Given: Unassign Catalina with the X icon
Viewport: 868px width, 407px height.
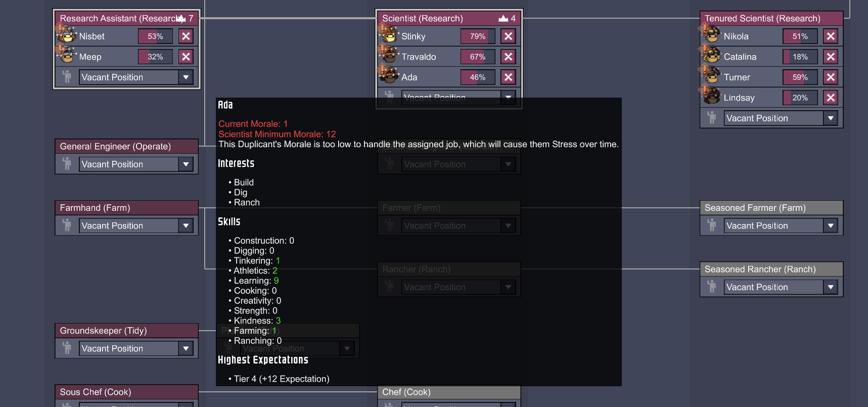Looking at the screenshot, I should (x=831, y=57).
